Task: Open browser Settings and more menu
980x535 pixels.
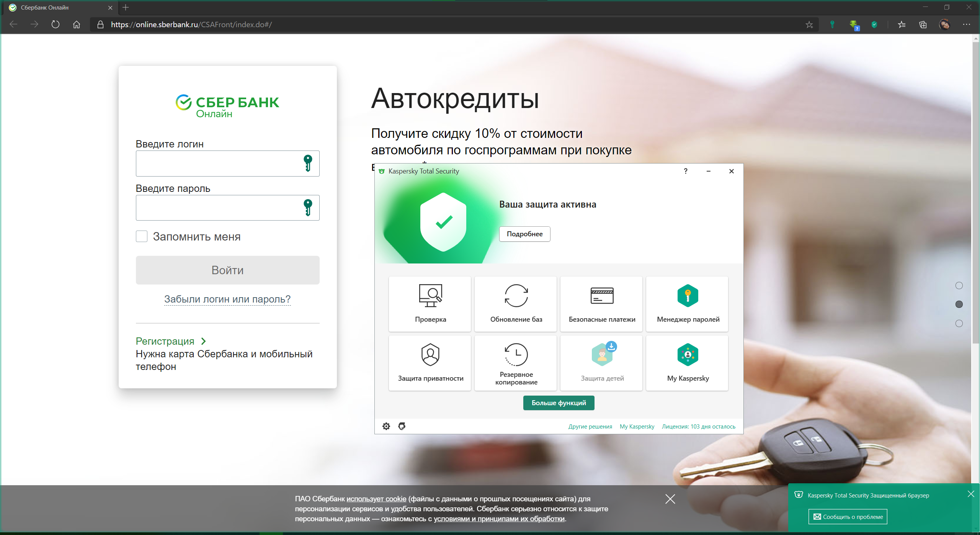Action: tap(966, 25)
